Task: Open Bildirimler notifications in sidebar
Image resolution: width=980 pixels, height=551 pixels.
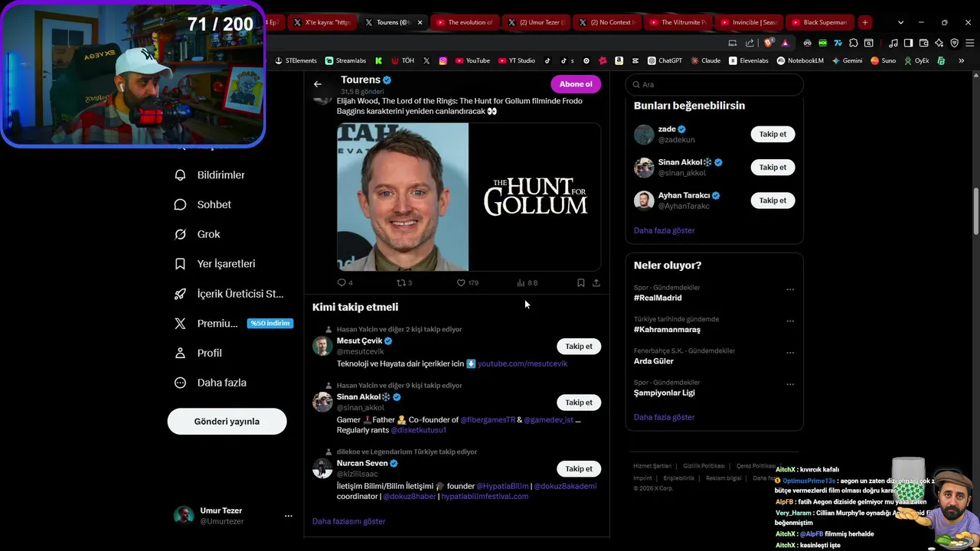Action: click(210, 175)
